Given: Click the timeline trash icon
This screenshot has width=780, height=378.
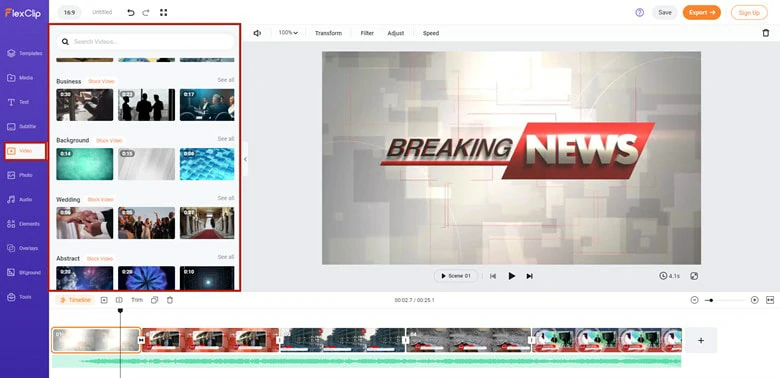Looking at the screenshot, I should pyautogui.click(x=170, y=300).
